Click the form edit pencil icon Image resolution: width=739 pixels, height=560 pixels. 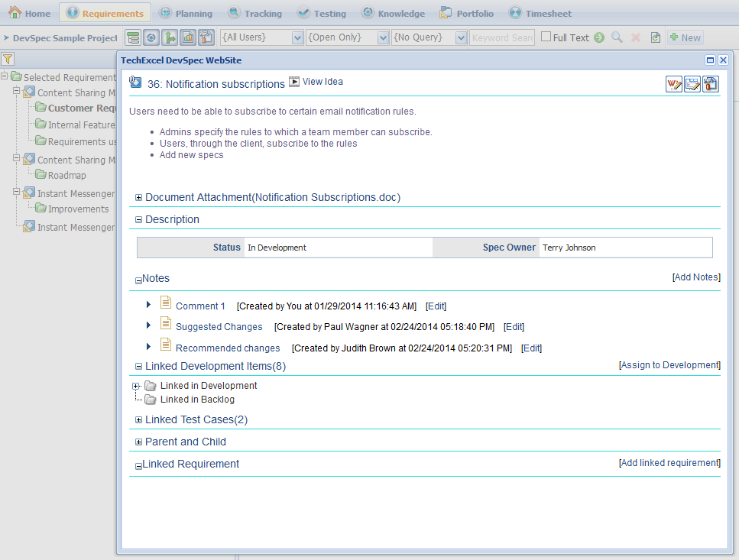[692, 84]
